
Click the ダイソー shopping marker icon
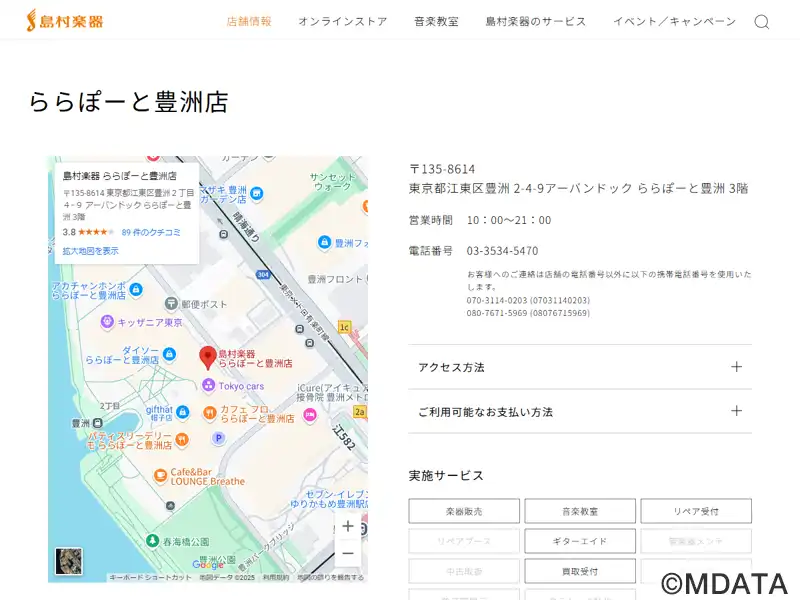(x=169, y=354)
